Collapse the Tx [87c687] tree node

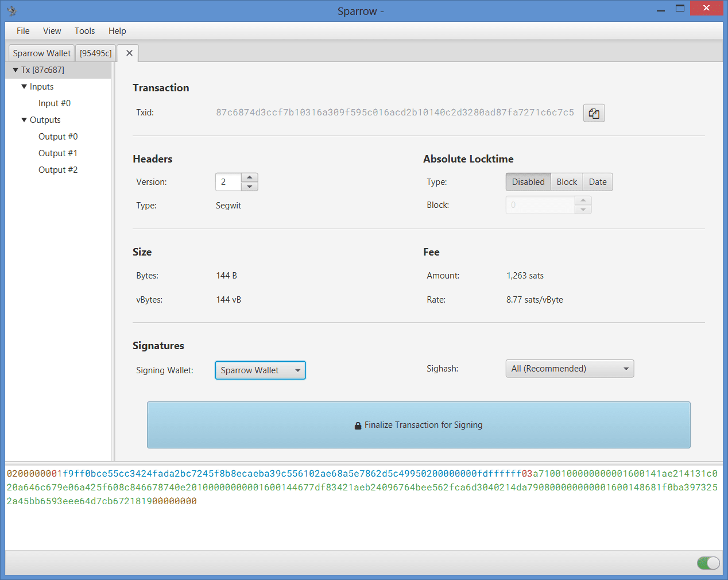click(16, 70)
